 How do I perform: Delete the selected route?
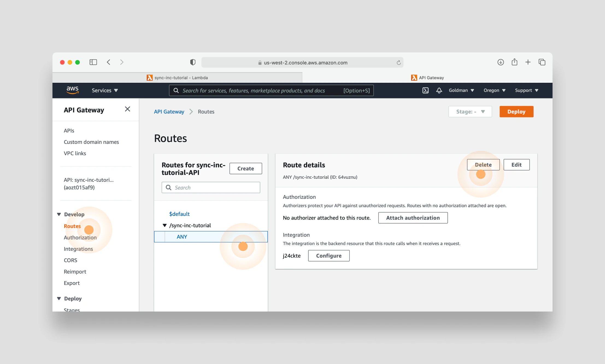pos(483,165)
